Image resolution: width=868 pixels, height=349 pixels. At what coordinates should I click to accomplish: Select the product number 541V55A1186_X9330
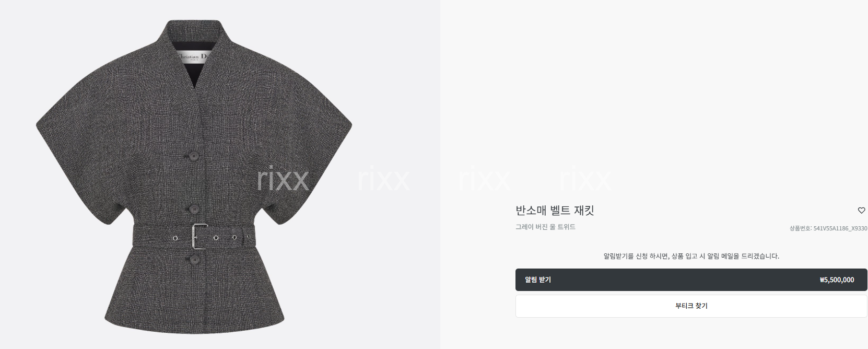click(840, 228)
